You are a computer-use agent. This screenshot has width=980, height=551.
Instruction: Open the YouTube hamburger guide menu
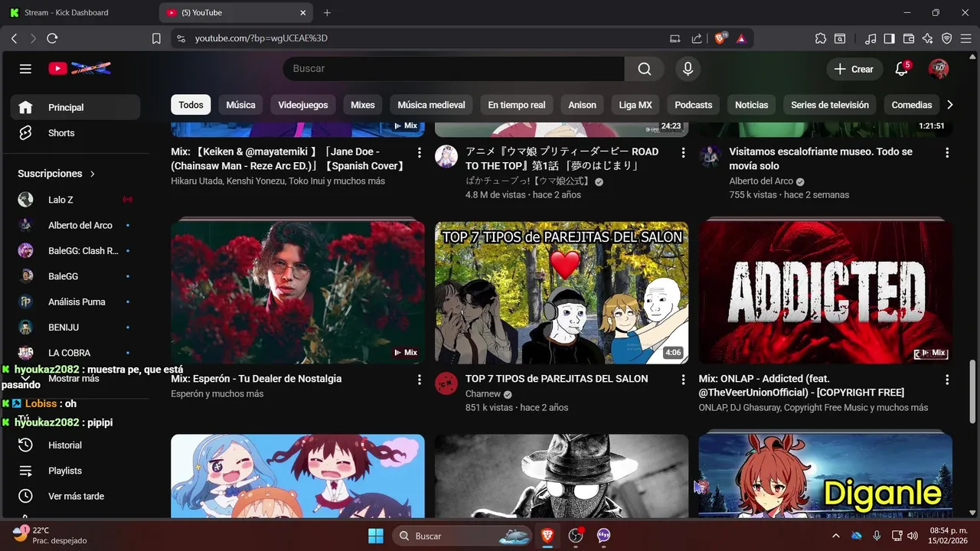point(25,69)
